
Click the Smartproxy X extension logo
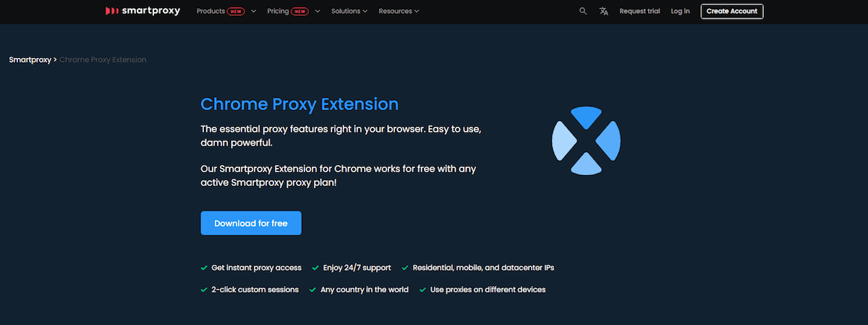(587, 140)
